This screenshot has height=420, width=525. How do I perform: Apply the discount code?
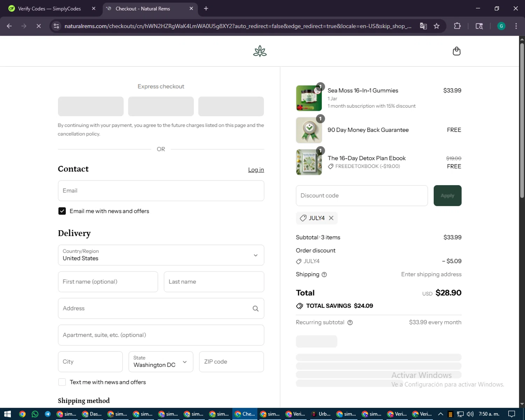(x=447, y=196)
